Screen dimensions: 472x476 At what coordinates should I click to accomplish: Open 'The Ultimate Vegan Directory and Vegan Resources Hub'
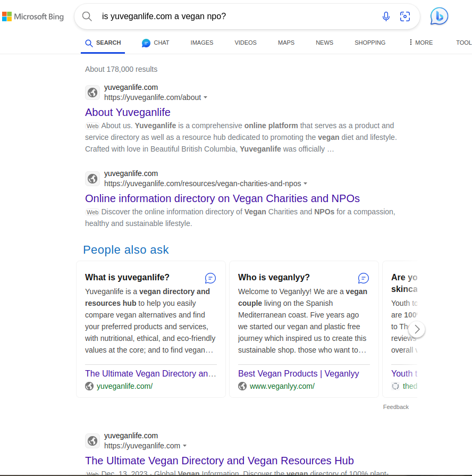point(220,461)
